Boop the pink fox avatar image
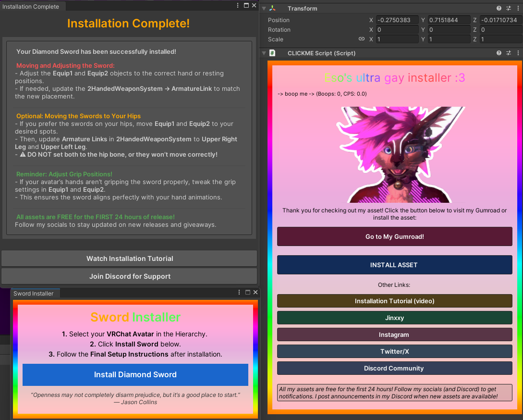This screenshot has height=420, width=523. tap(400, 155)
